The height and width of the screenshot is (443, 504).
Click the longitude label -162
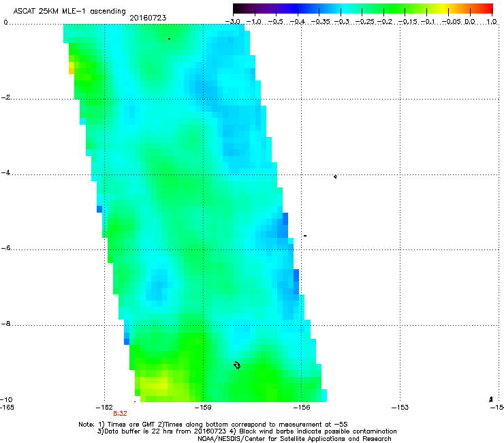click(104, 408)
